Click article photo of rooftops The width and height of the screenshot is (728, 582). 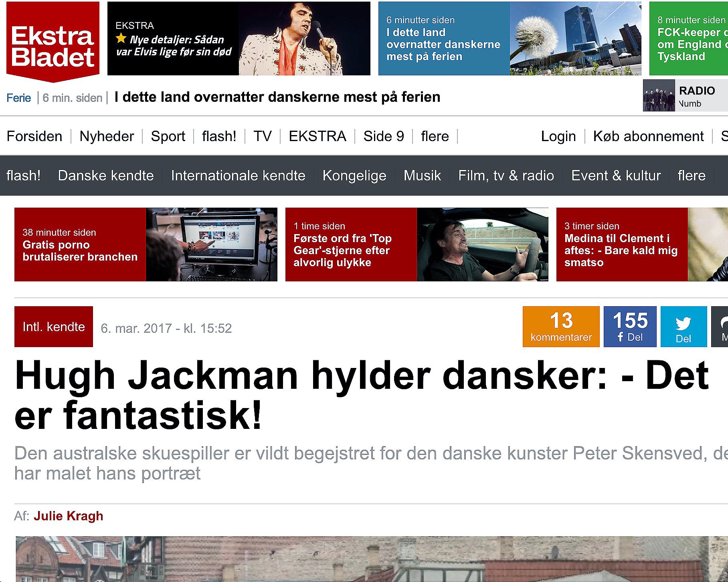372,559
